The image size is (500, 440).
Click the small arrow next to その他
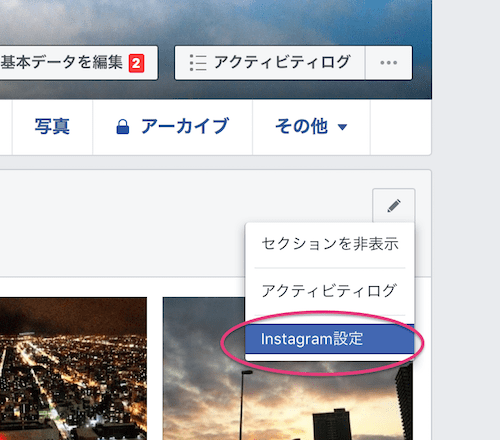click(x=342, y=127)
